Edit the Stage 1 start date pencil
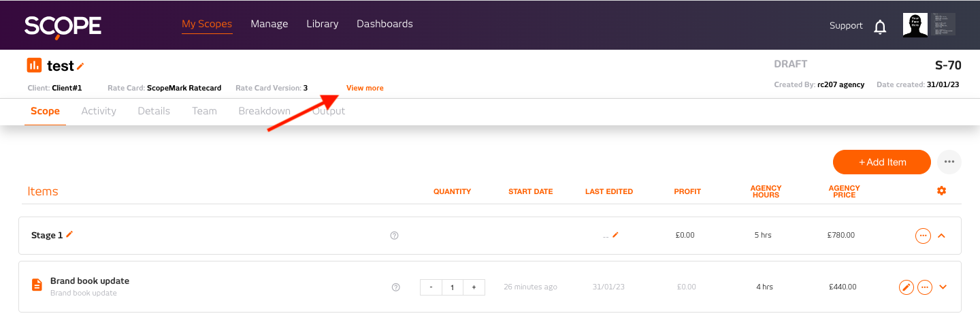Viewport: 980px width, 318px height. pos(615,234)
